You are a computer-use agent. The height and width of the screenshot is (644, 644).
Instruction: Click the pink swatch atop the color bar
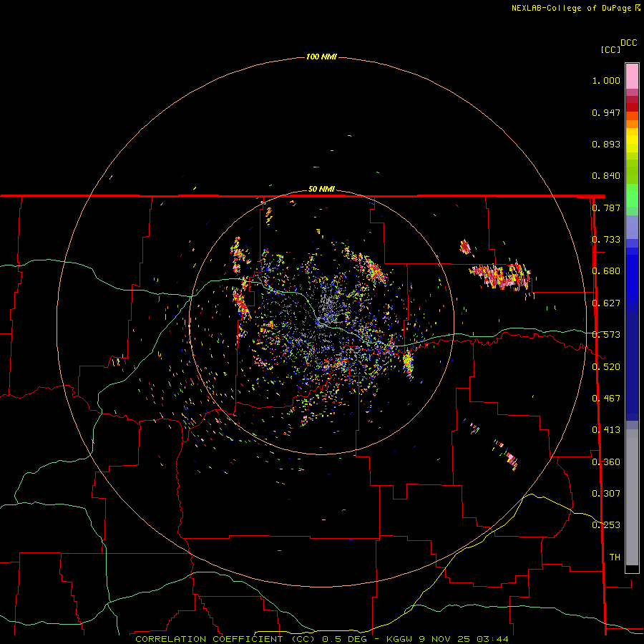[632, 76]
